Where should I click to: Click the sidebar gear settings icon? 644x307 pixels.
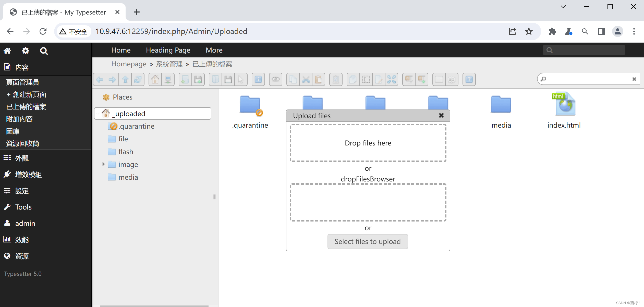click(26, 51)
